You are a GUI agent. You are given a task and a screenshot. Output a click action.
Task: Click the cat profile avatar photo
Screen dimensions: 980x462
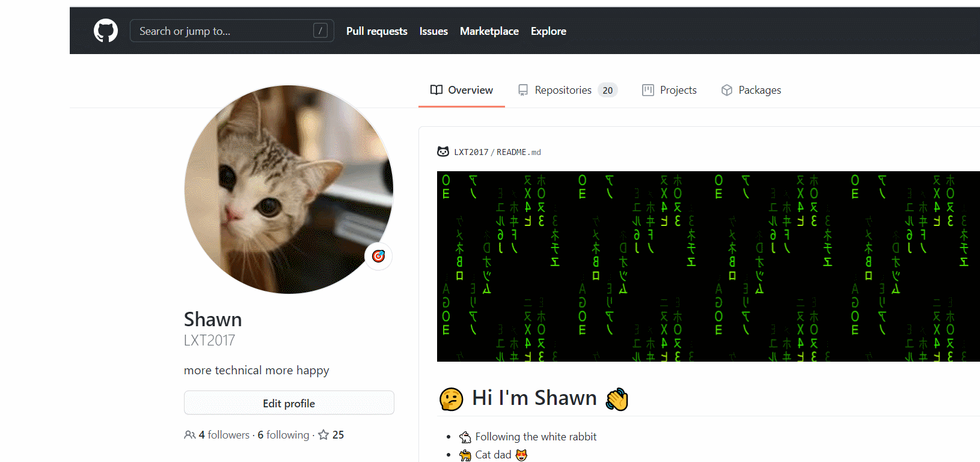[x=289, y=189]
